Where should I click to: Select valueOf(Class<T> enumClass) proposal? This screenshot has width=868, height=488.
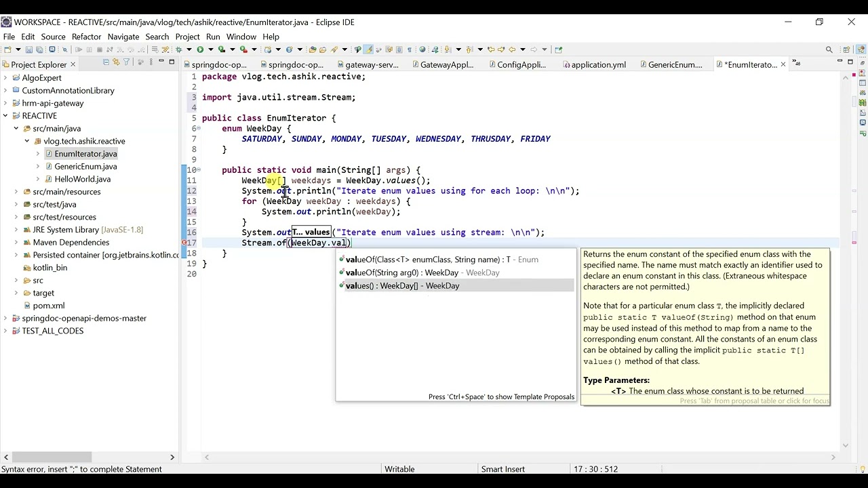tap(456, 260)
